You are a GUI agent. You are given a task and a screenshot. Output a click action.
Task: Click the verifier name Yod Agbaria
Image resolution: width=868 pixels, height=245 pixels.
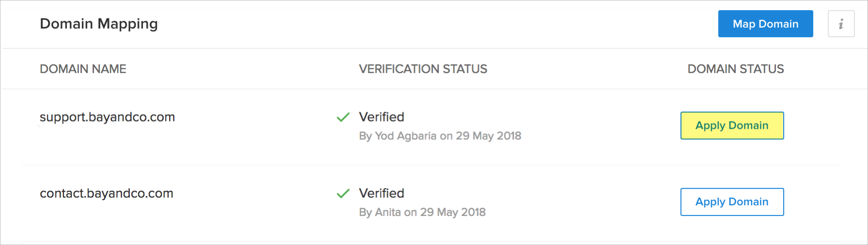[406, 136]
